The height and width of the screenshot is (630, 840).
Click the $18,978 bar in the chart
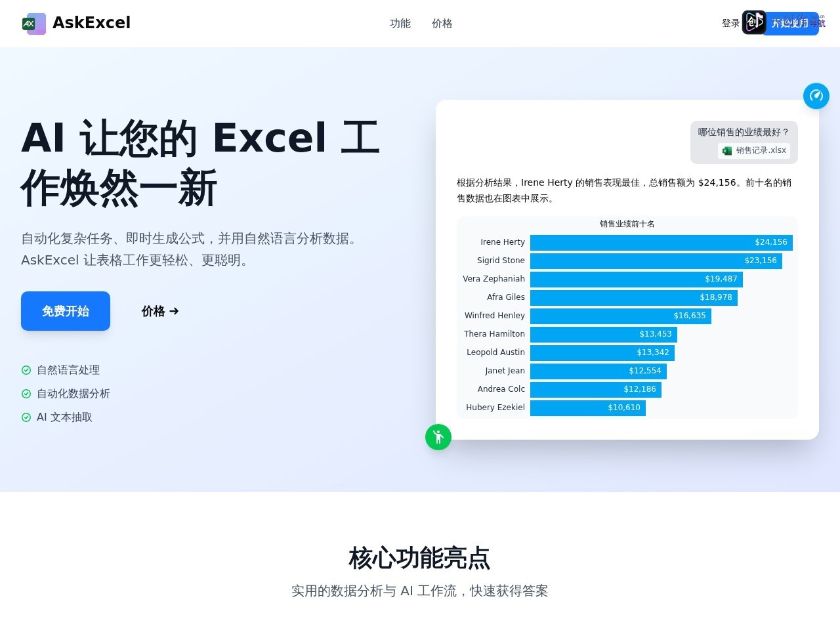(x=634, y=297)
